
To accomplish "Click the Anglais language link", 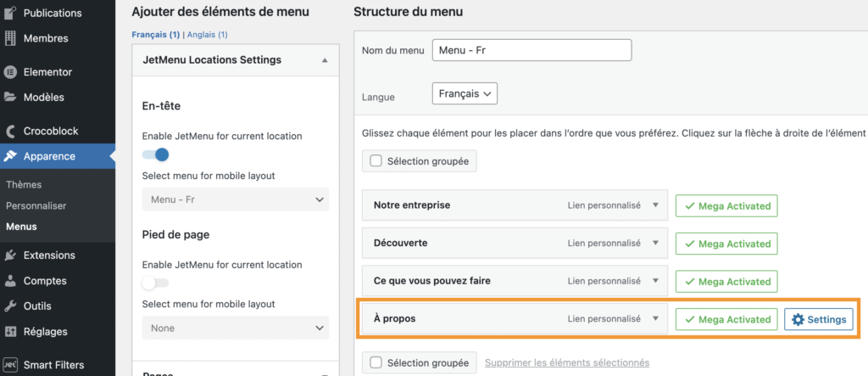I will click(206, 35).
